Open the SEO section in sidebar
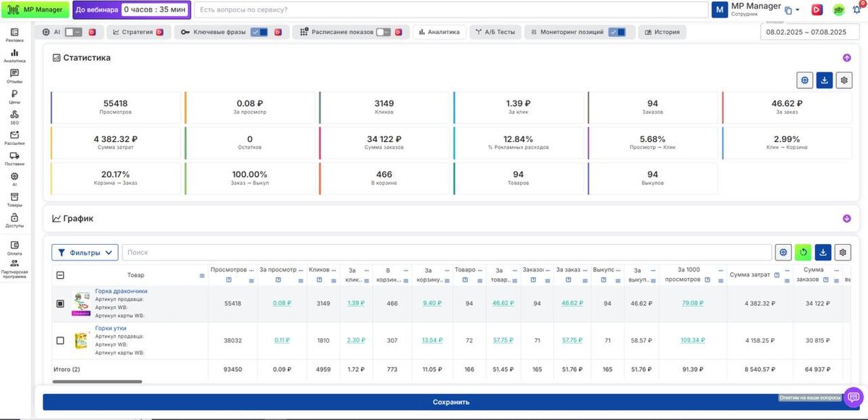868x420 pixels. pos(14,117)
